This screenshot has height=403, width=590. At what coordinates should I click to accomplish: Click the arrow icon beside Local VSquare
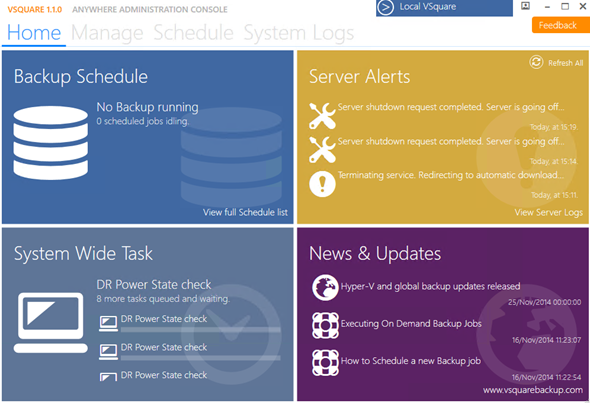click(385, 8)
